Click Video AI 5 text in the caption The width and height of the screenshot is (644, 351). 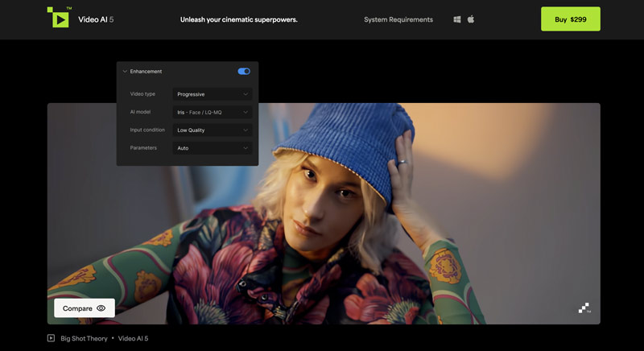(133, 338)
